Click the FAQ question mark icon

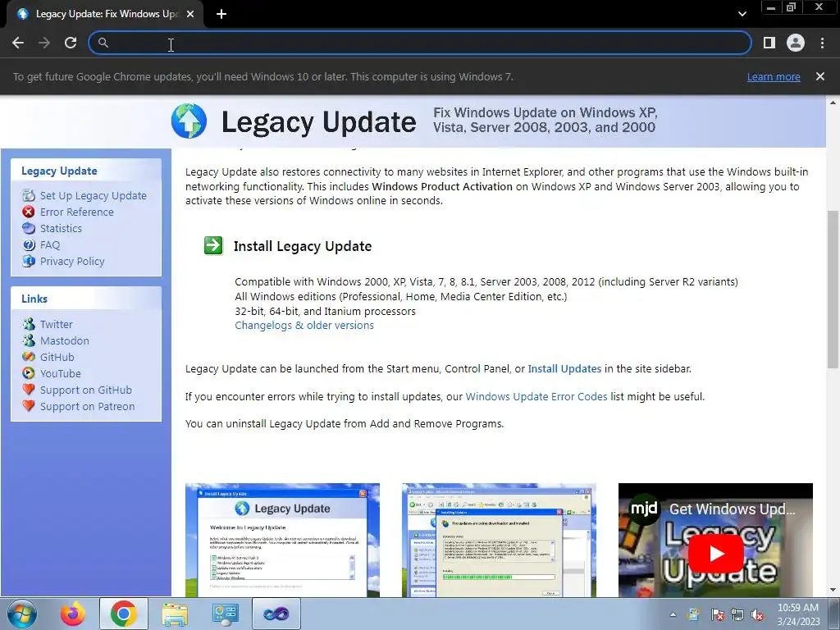(29, 244)
